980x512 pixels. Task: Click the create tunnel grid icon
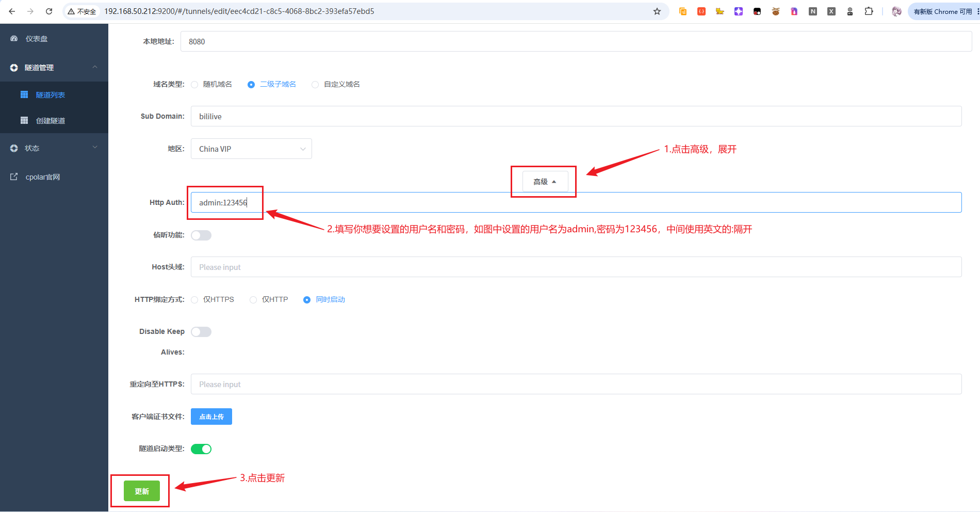coord(24,120)
